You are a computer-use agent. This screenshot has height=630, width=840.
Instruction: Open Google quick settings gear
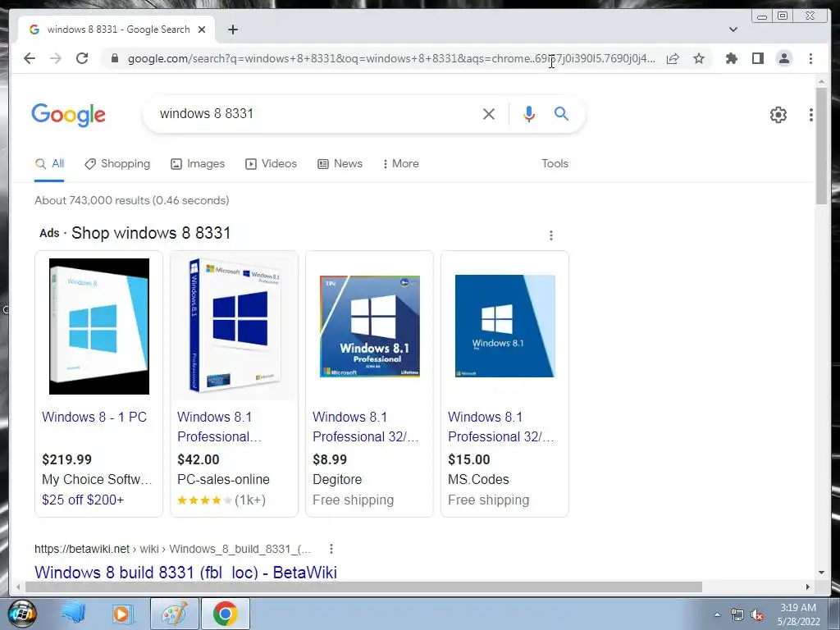(778, 114)
